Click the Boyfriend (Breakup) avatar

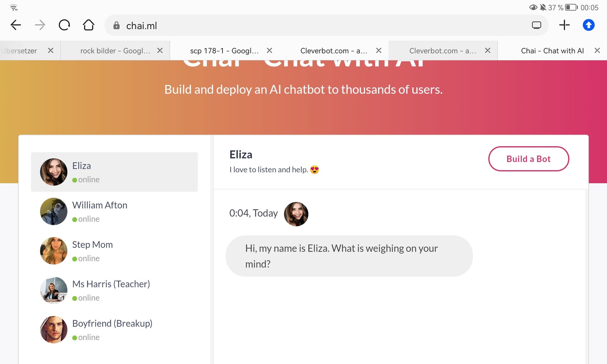point(54,330)
